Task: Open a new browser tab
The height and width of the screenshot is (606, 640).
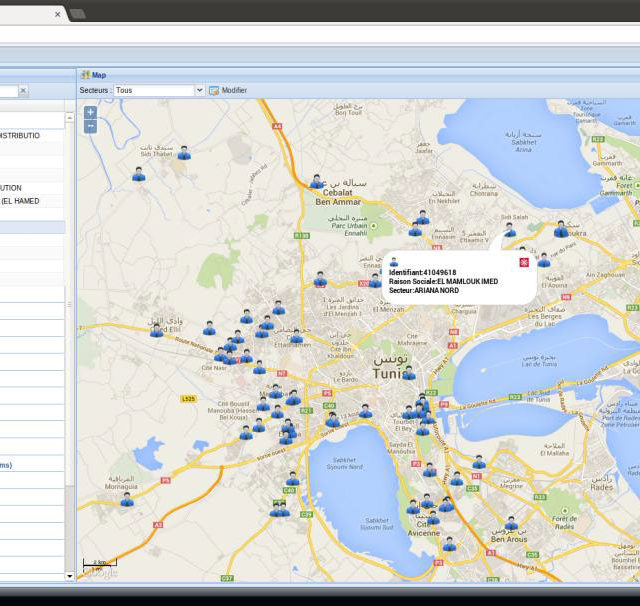Action: (78, 14)
